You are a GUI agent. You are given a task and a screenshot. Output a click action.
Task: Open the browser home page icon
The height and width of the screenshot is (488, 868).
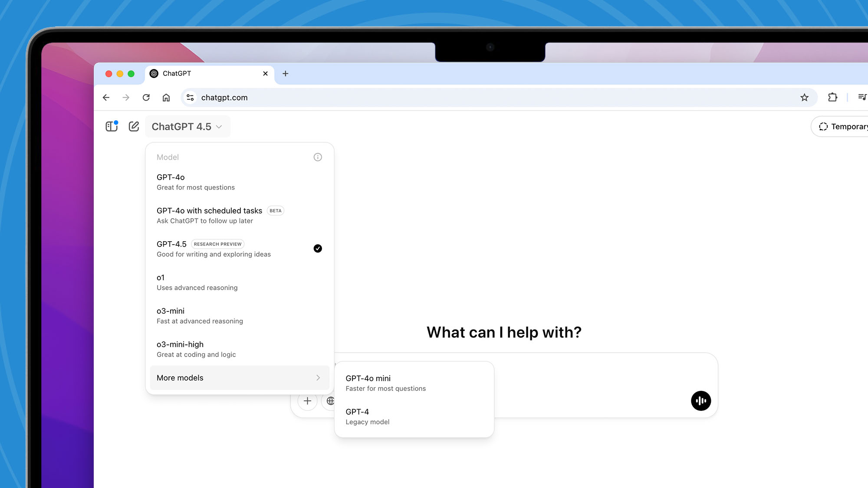click(x=166, y=98)
